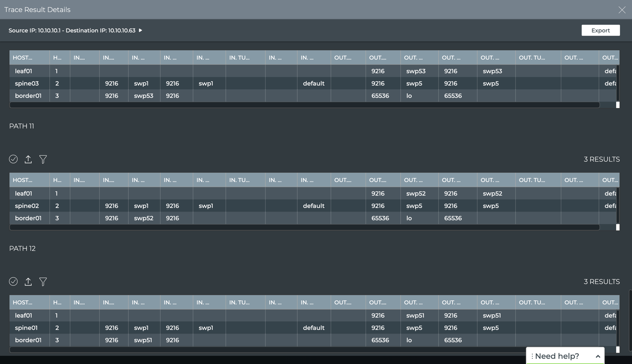Click the border01 row in PATH 11
The height and width of the screenshot is (364, 632).
click(28, 218)
